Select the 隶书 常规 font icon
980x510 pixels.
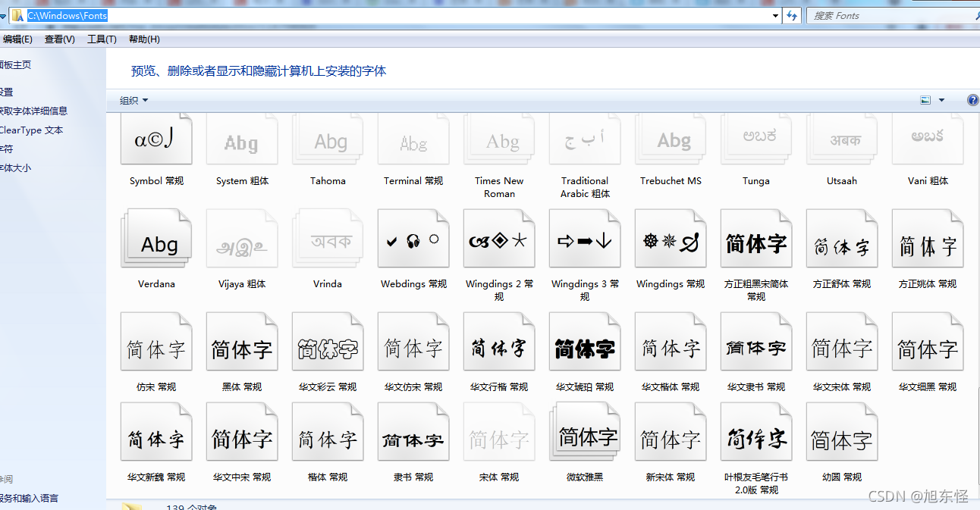click(413, 432)
